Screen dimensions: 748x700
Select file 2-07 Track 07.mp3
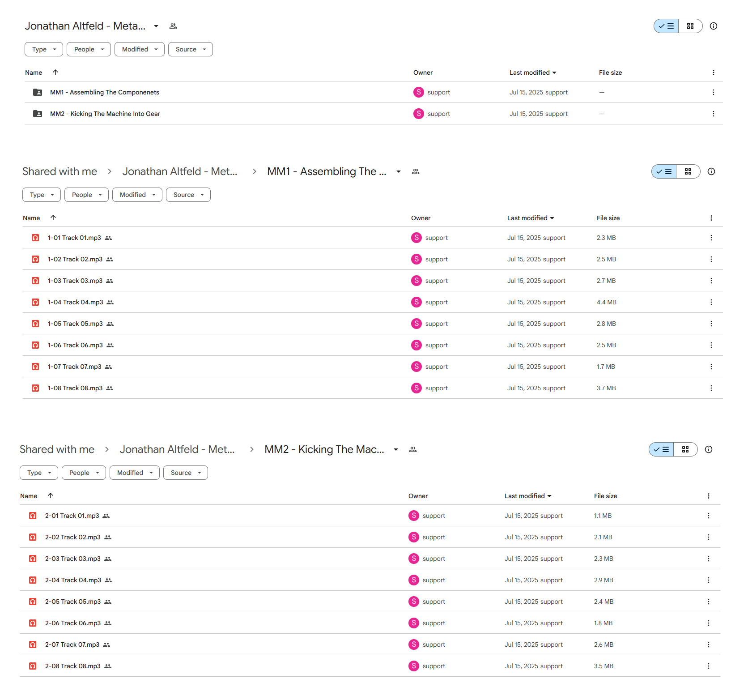370,645
